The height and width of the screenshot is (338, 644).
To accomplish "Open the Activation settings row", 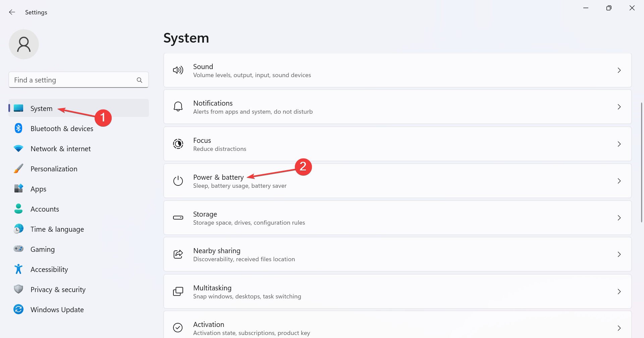I will pyautogui.click(x=397, y=328).
